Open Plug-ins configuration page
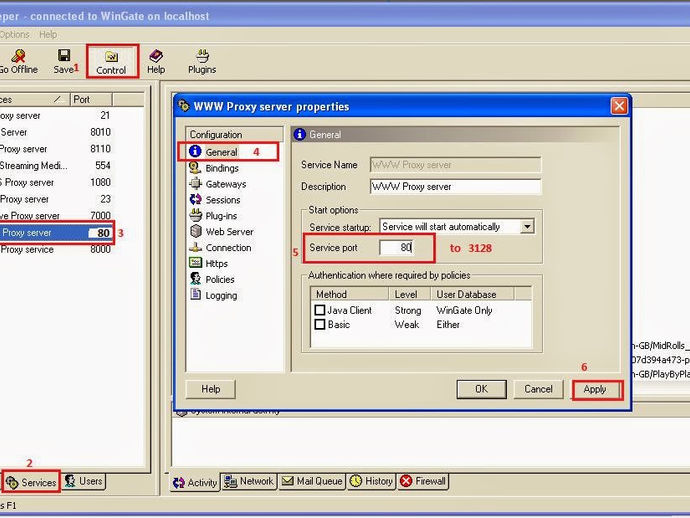The image size is (690, 518). (213, 216)
